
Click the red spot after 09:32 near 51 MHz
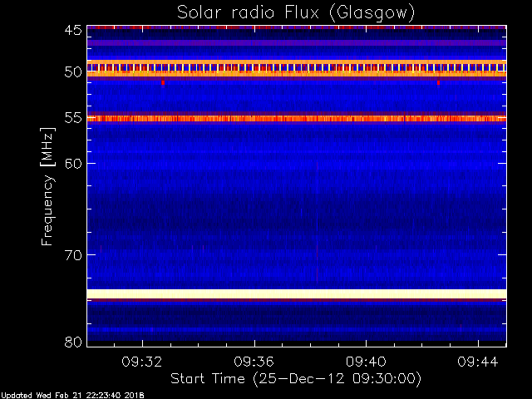163,82
